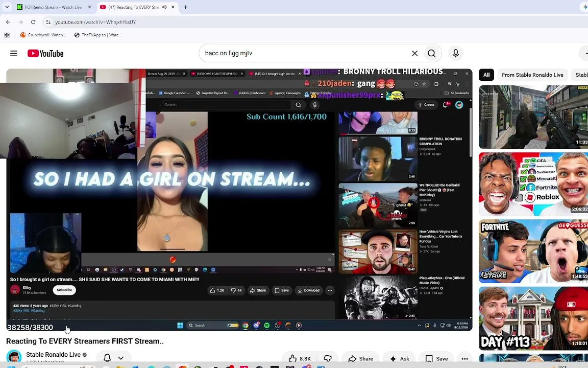Open the Fortnite Counter Strike thumbnail video

point(533,251)
